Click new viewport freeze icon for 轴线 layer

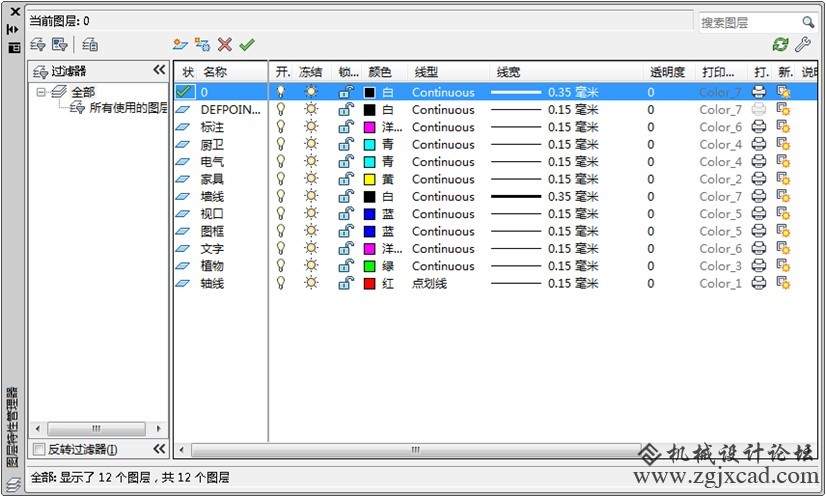coord(783,284)
